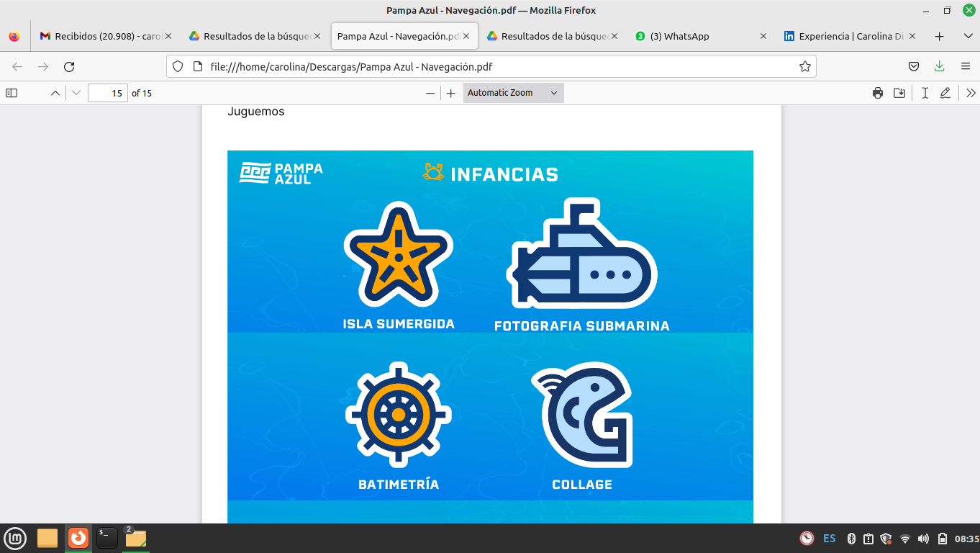Click the page number input field
The image size is (980, 553).
[108, 93]
